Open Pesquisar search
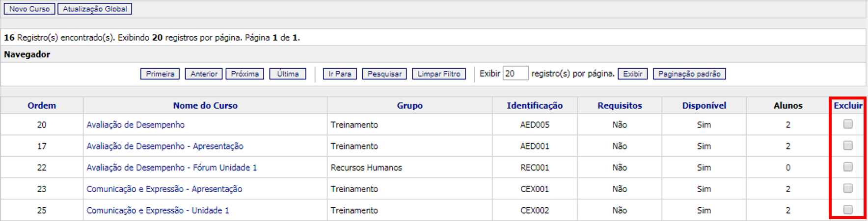The image size is (868, 221). tap(384, 74)
